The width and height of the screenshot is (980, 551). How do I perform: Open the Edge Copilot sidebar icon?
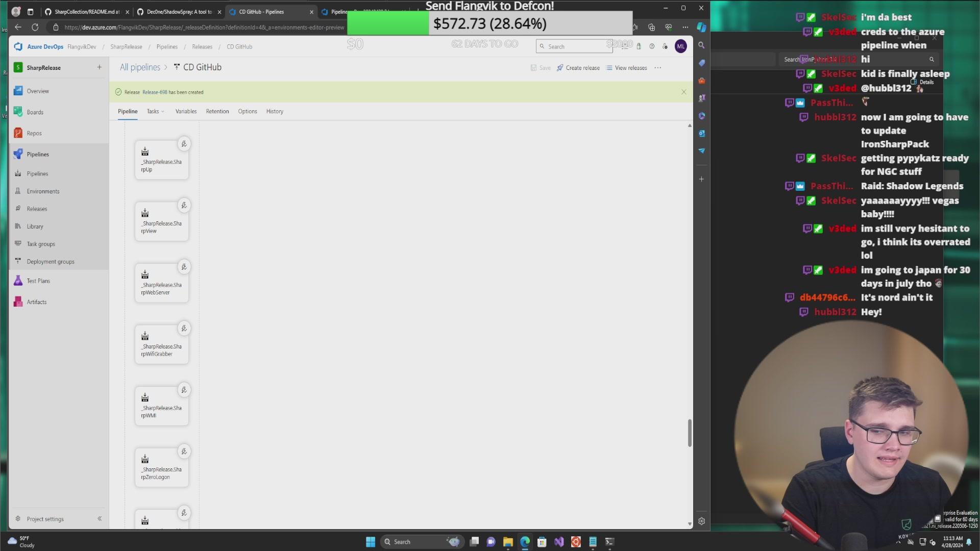coord(702,27)
